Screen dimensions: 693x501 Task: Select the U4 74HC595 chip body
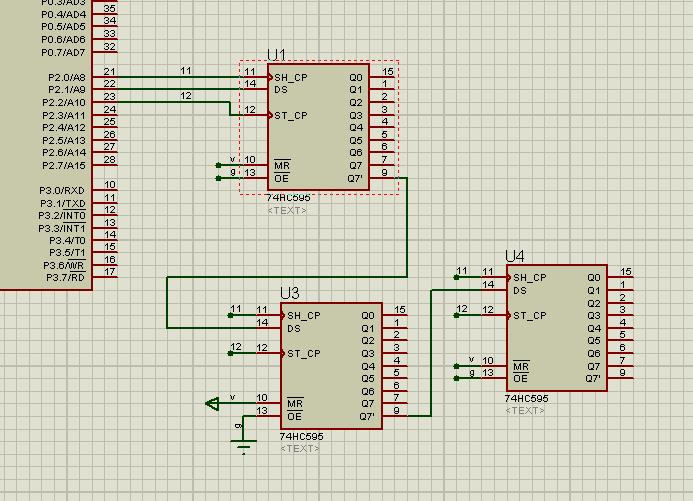pos(557,328)
